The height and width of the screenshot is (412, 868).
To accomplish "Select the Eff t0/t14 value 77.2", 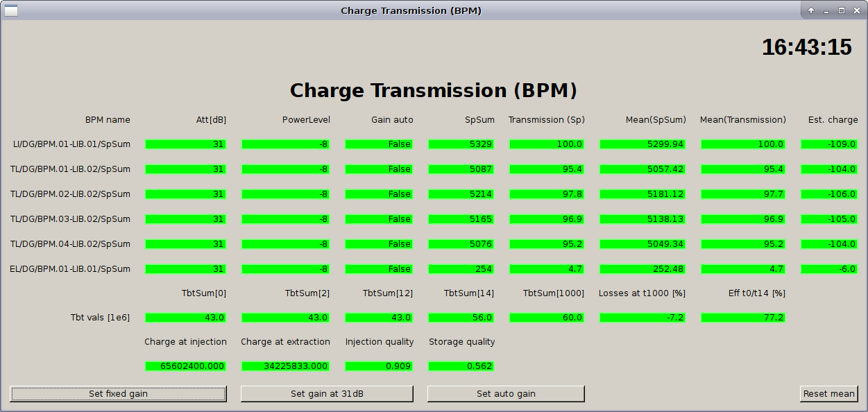I will point(743,318).
